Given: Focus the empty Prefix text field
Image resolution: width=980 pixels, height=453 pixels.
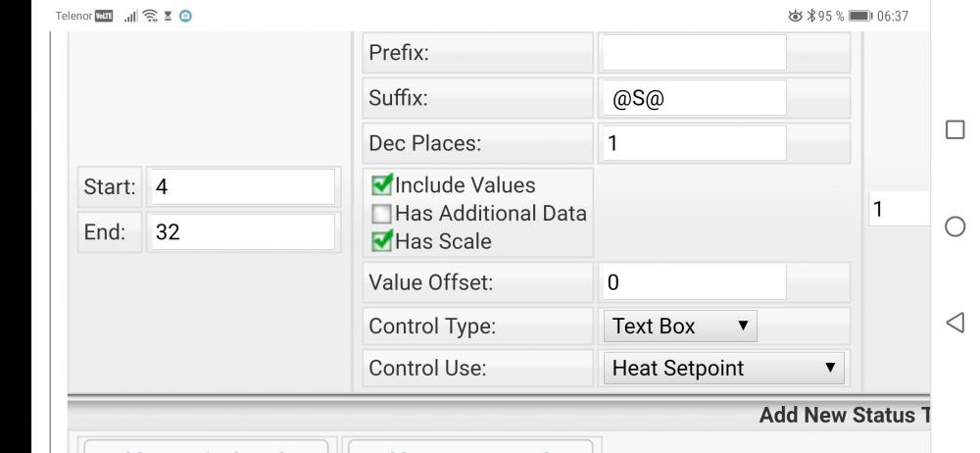Looking at the screenshot, I should (x=693, y=53).
